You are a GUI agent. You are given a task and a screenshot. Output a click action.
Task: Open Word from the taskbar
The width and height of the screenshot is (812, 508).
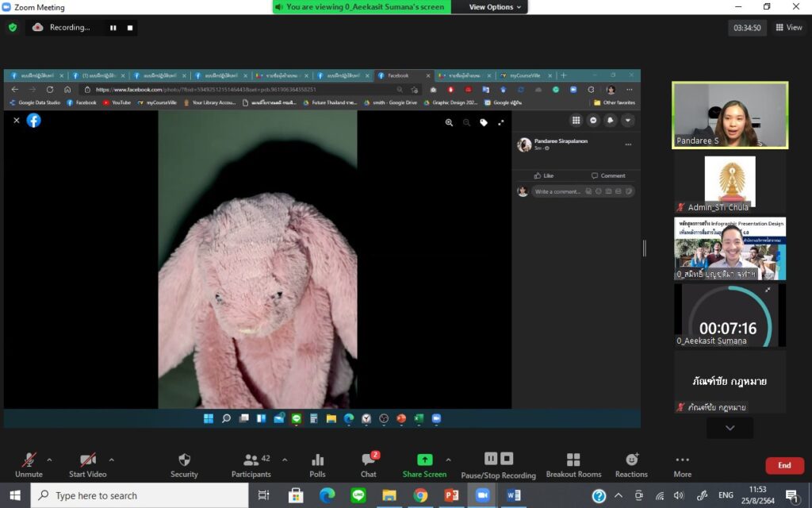(514, 495)
